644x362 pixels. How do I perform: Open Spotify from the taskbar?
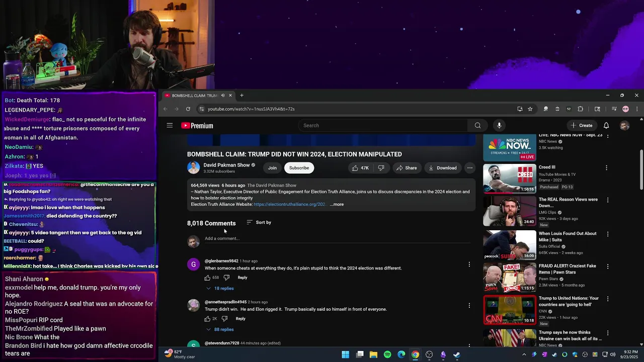pos(387,354)
